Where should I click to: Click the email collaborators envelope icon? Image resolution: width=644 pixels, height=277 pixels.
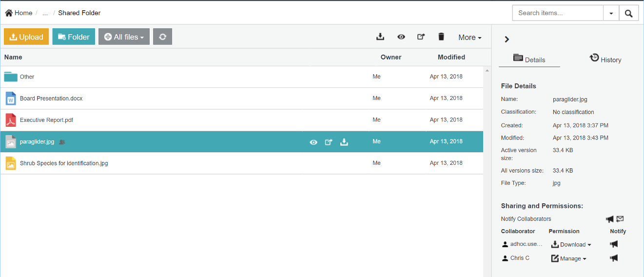coord(620,219)
